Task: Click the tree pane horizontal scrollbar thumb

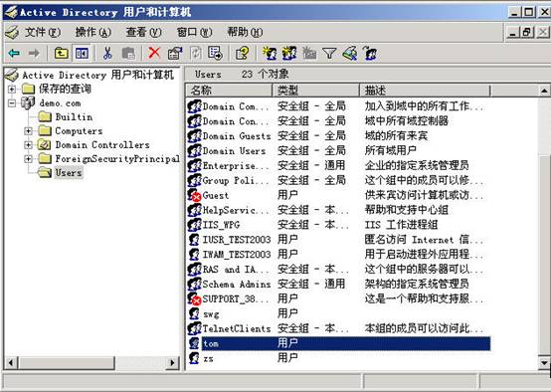Action: pos(67,362)
